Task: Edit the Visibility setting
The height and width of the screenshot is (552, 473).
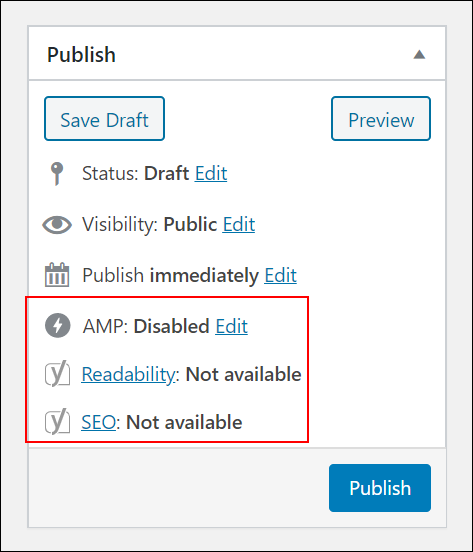Action: click(x=239, y=224)
